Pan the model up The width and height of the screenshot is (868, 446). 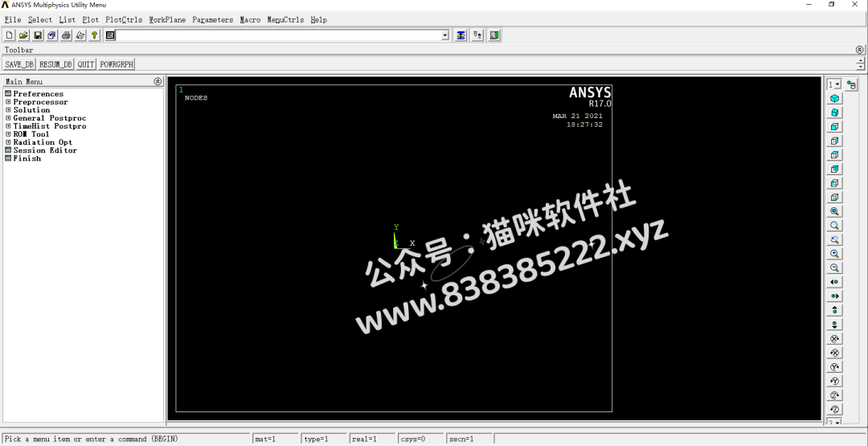(835, 310)
